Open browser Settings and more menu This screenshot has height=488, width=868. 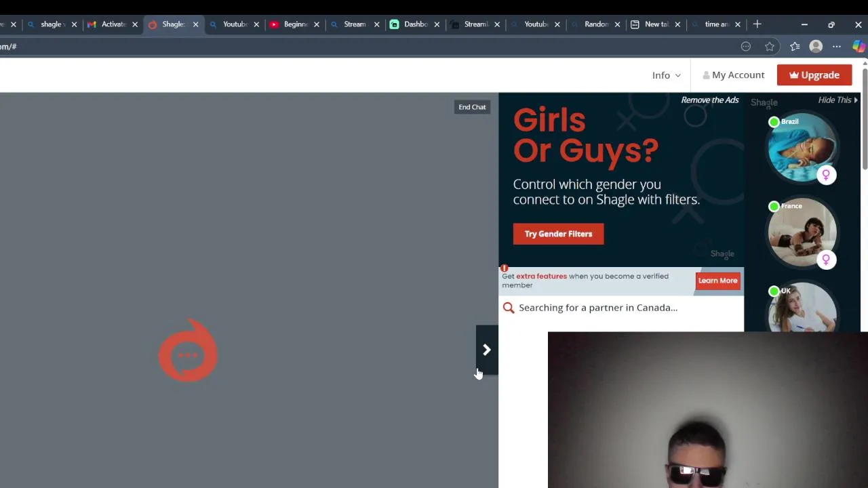(837, 47)
